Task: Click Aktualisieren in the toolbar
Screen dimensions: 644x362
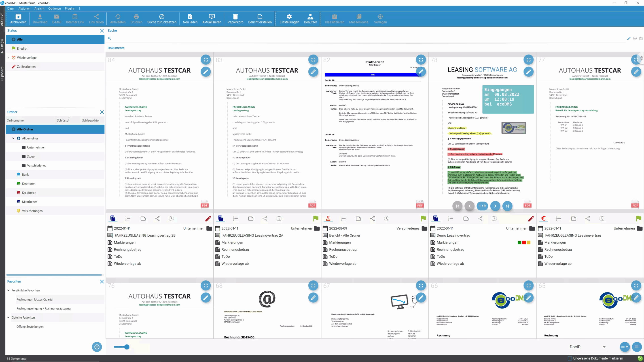Action: (212, 19)
